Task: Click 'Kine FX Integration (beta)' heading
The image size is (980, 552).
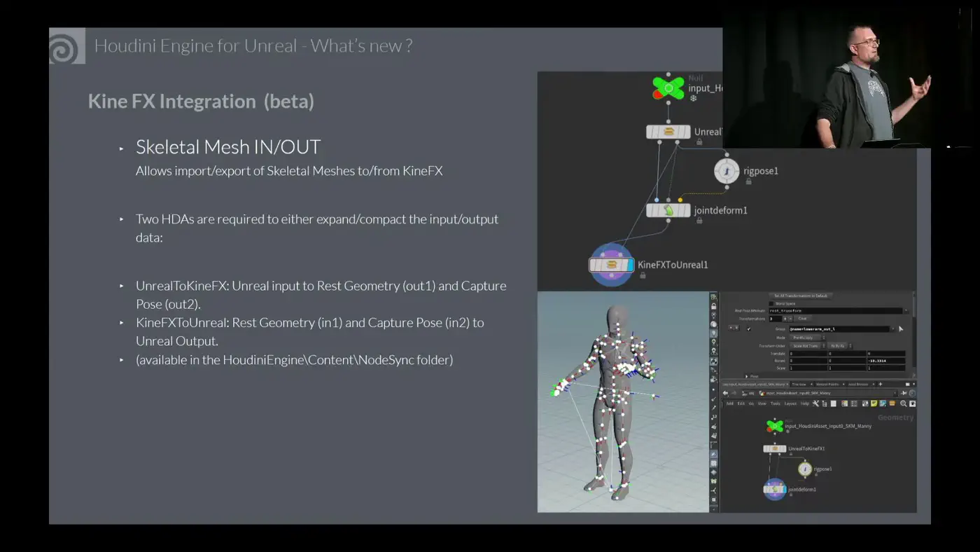Action: pyautogui.click(x=201, y=102)
